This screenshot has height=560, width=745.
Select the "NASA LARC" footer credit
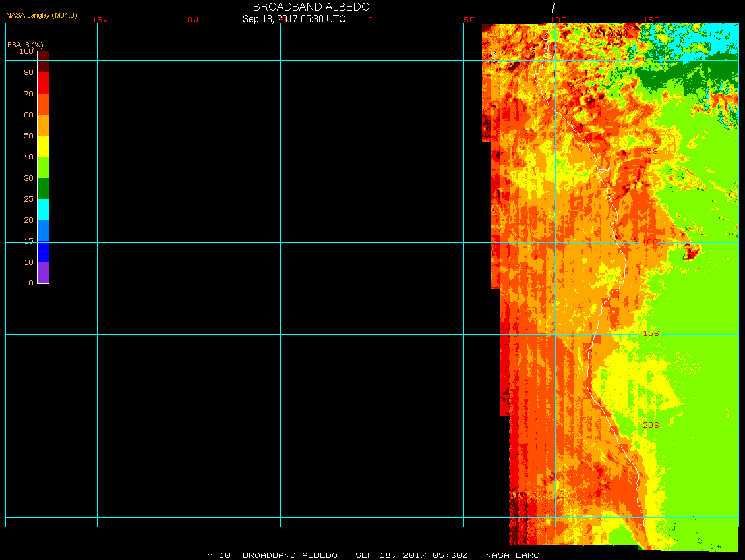pyautogui.click(x=513, y=555)
